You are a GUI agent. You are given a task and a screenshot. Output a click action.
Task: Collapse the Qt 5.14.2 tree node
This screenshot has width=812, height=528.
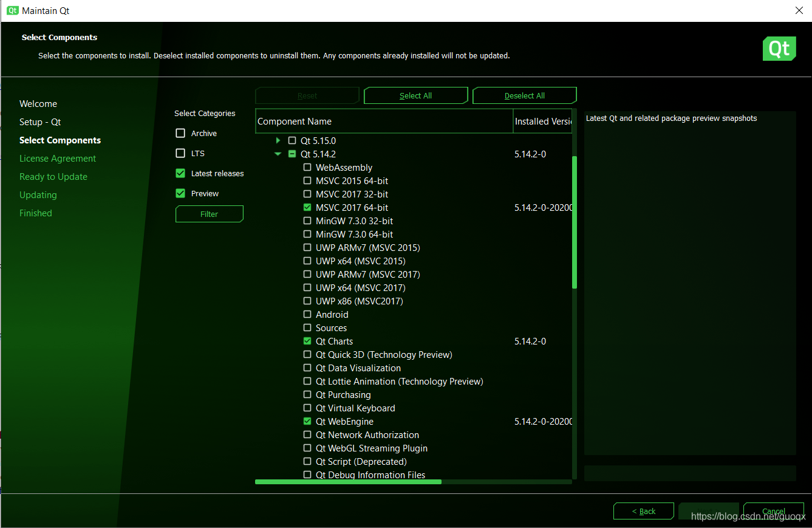coord(278,154)
